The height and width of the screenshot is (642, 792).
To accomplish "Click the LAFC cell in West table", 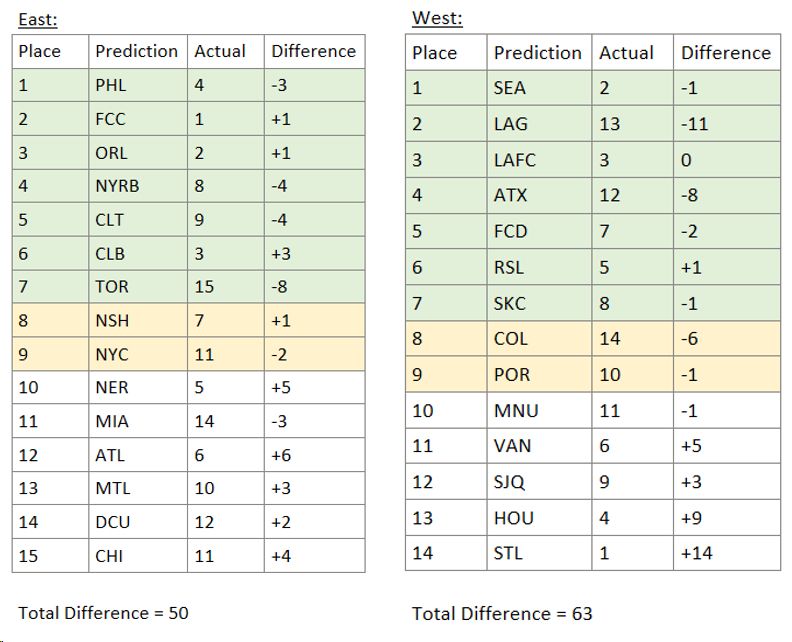I will 514,160.
